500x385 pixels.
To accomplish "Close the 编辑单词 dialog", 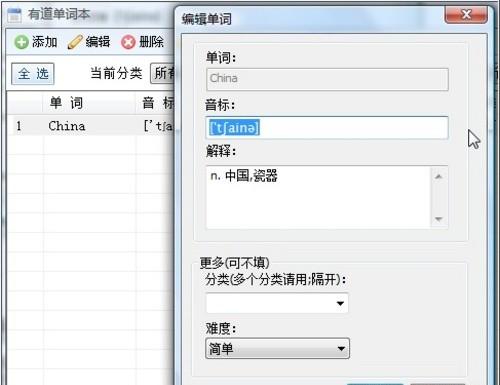I will tap(466, 15).
